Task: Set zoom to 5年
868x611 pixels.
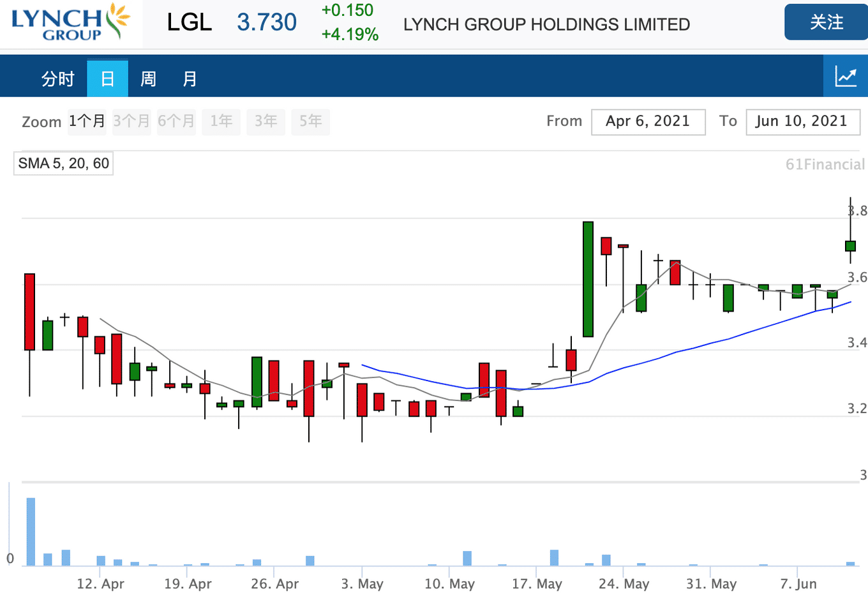Action: (310, 121)
